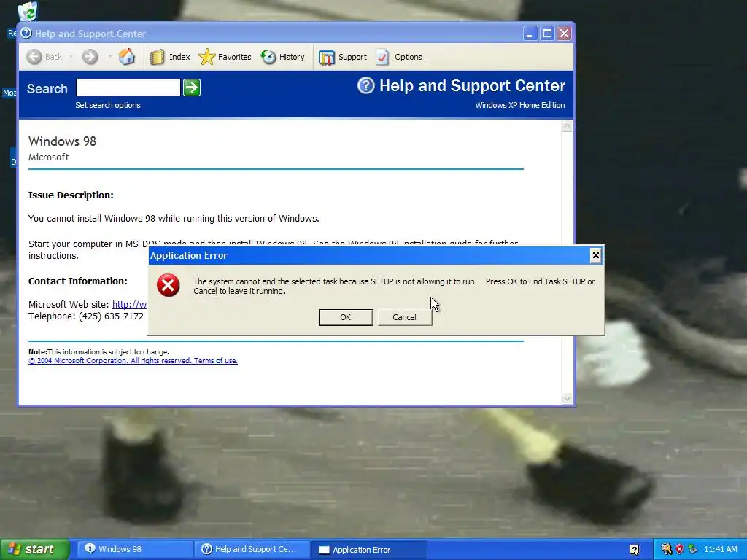Open Set search options link

(108, 105)
